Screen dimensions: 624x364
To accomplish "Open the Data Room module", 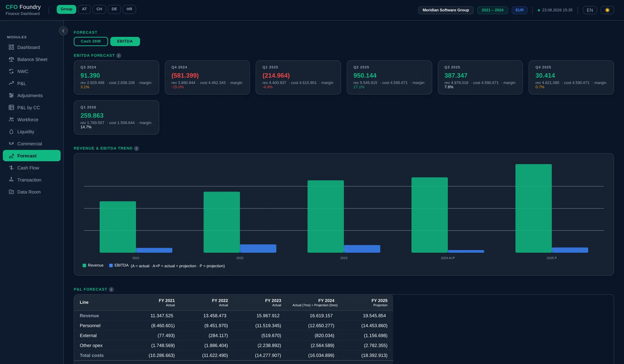I will (32, 192).
